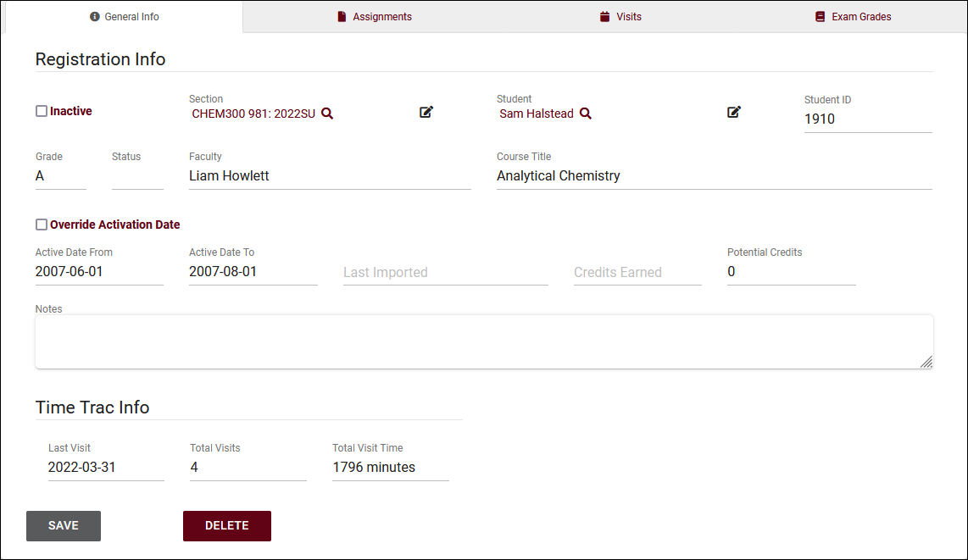
Task: Select the Grade input field
Action: pos(60,176)
